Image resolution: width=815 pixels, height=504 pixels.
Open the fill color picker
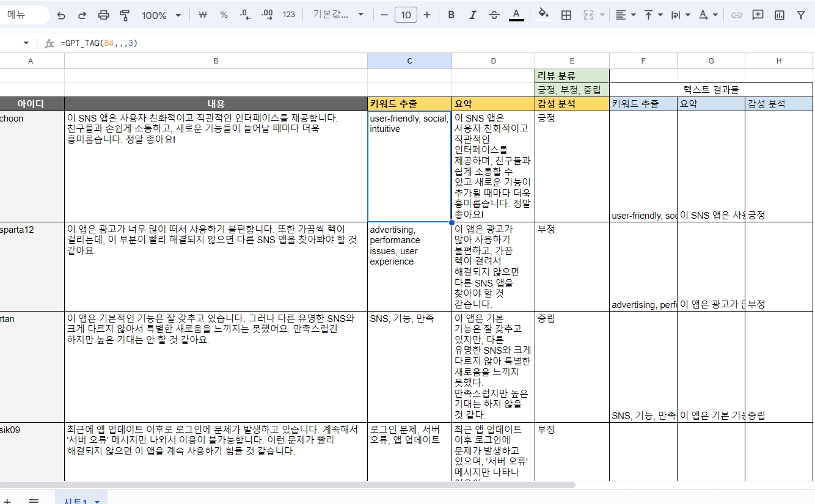[x=544, y=15]
